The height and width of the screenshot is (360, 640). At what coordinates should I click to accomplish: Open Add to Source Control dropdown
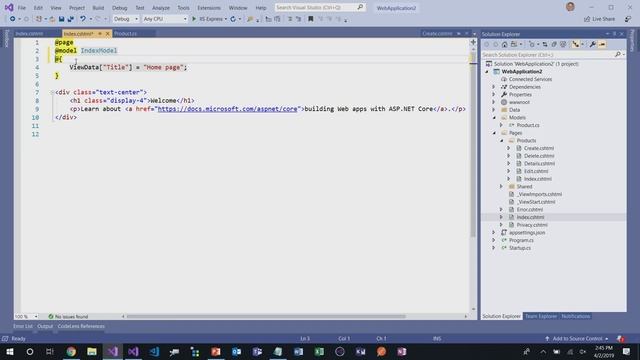pos(576,339)
